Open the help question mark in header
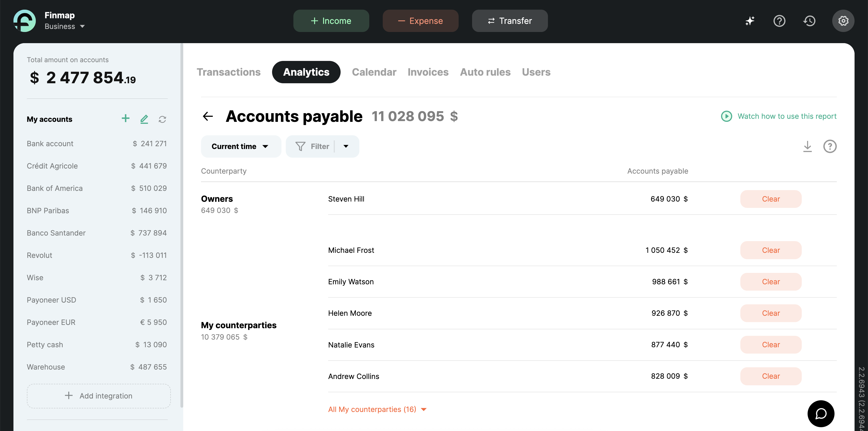 [779, 21]
